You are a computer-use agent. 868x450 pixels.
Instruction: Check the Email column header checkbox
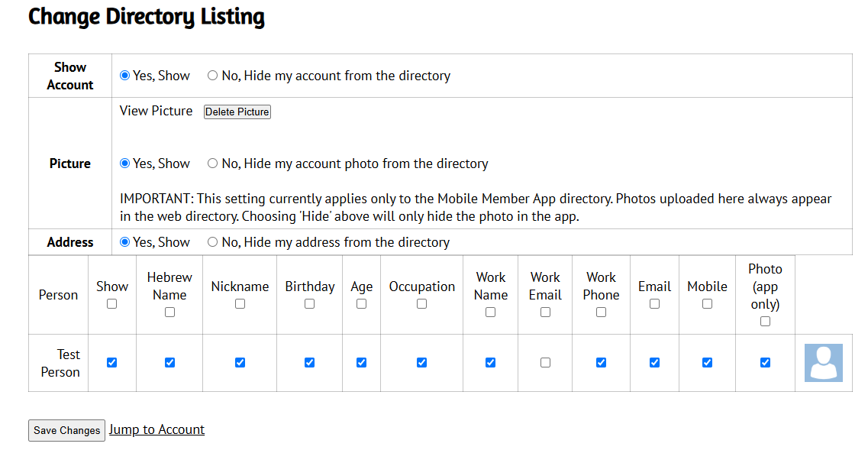pyautogui.click(x=654, y=303)
